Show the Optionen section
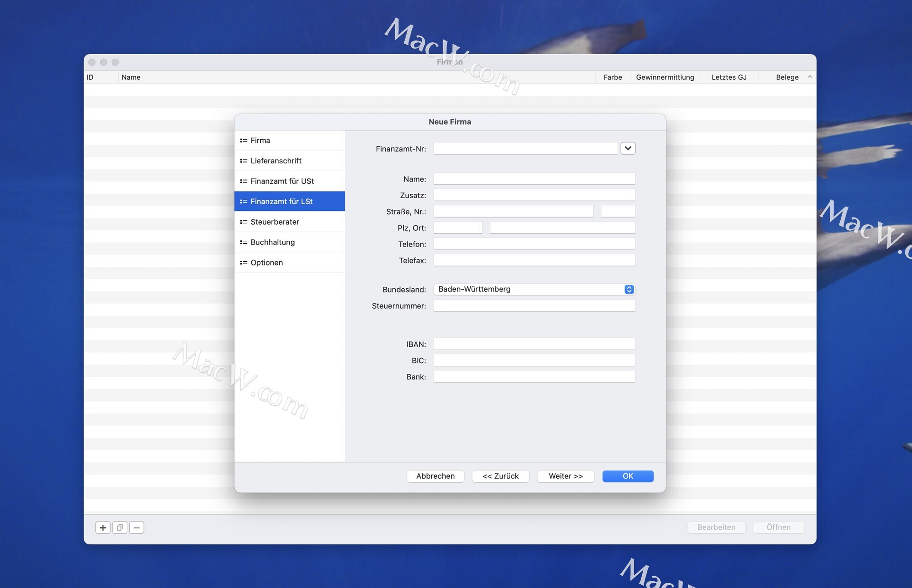The height and width of the screenshot is (588, 912). [x=290, y=263]
